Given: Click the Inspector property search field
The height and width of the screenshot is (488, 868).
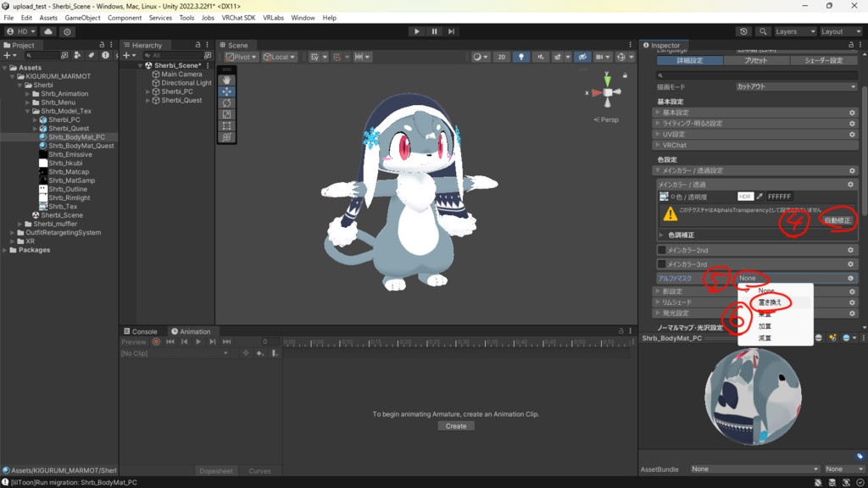Looking at the screenshot, I should point(757,75).
